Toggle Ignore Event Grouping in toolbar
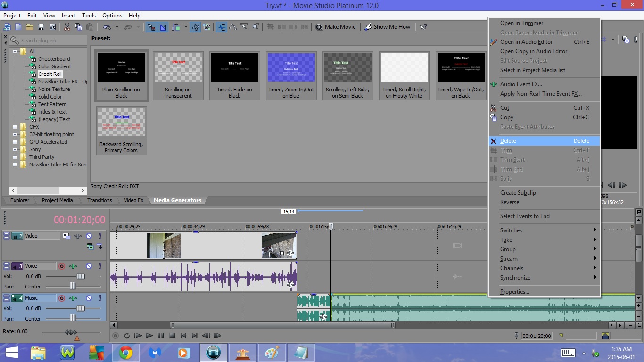 pos(207,27)
